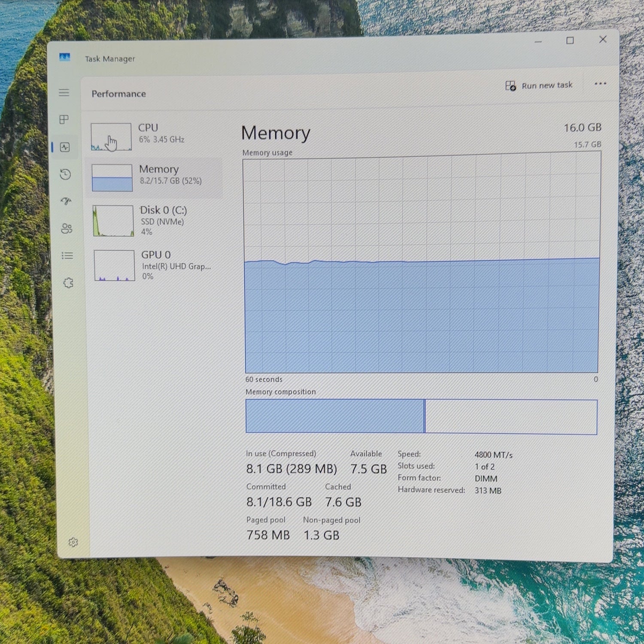Viewport: 644px width, 644px height.
Task: Open the three-dots more options menu
Action: 600,84
